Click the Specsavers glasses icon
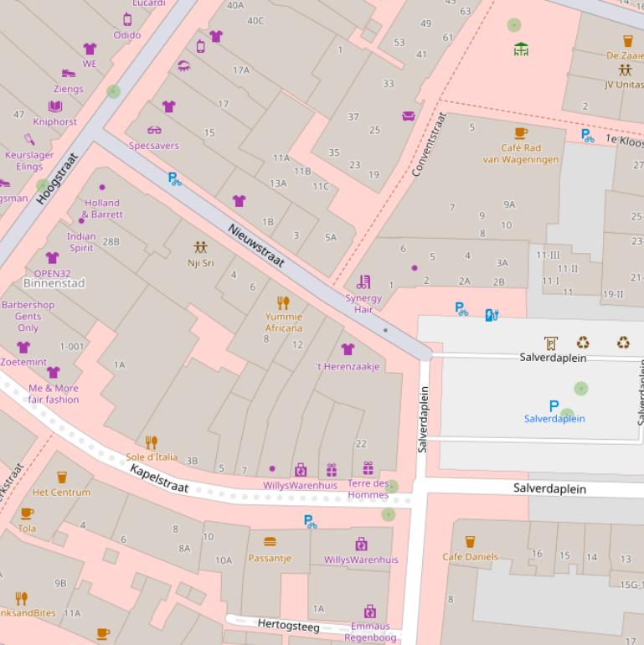The image size is (644, 645). 154,130
